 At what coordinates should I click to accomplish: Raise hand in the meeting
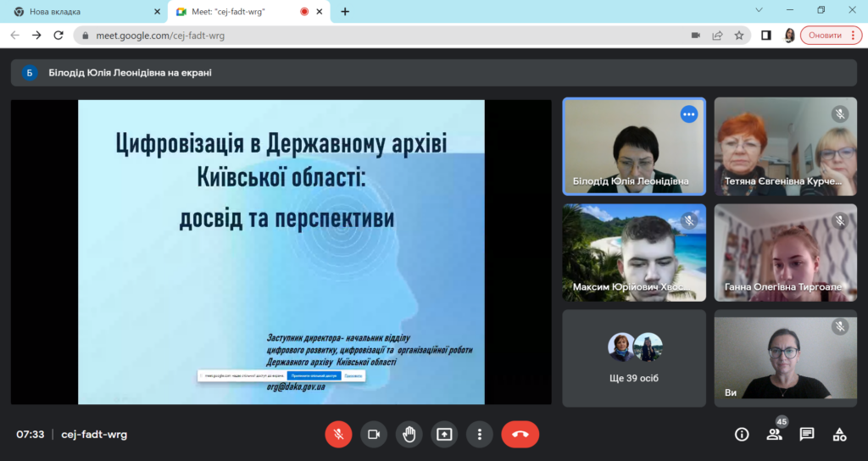pos(409,434)
